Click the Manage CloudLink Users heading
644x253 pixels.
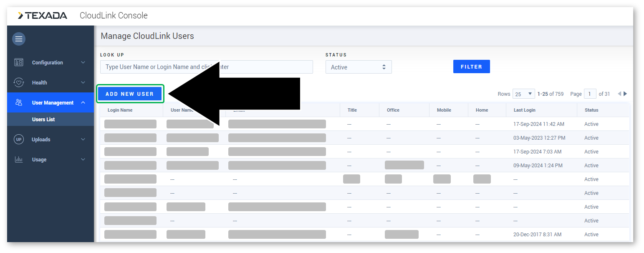pyautogui.click(x=147, y=36)
